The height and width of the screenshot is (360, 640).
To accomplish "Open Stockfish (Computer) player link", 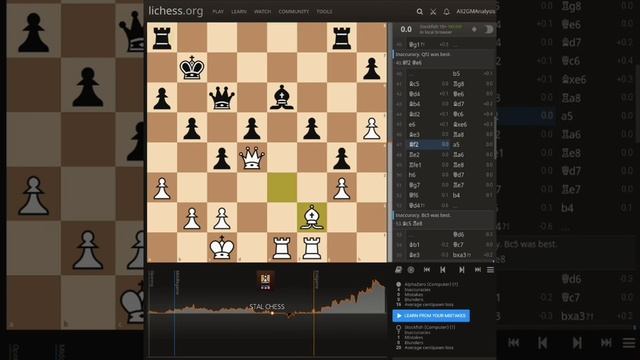I will (429, 327).
